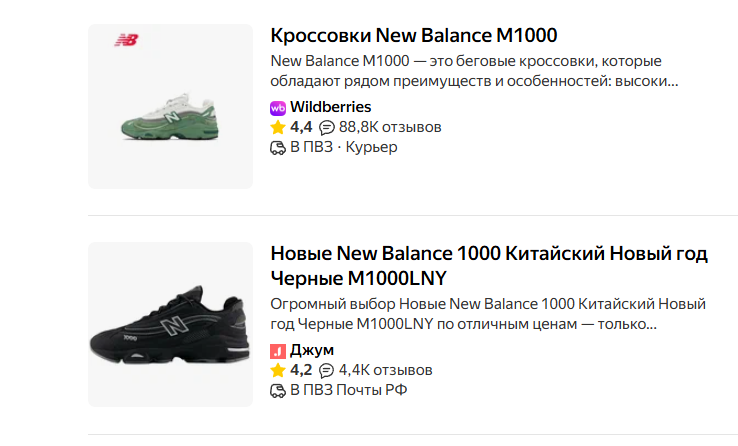
Task: Select the В ПВЗ Почты РФ delivery text
Action: tap(348, 390)
